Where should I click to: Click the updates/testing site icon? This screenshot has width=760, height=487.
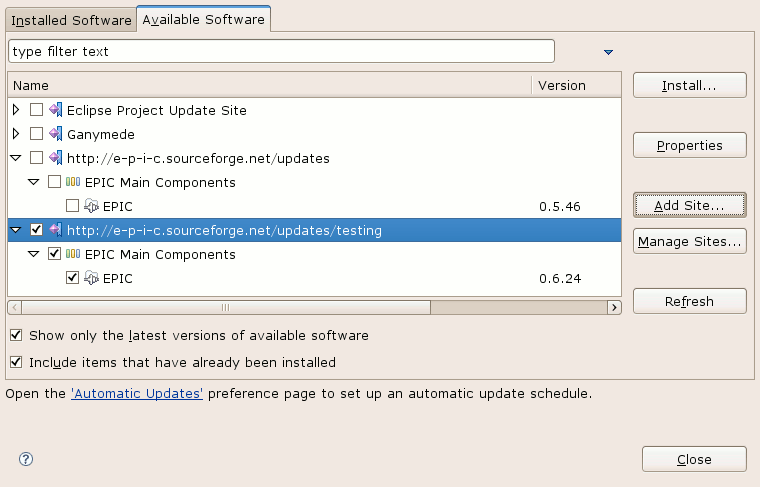56,230
